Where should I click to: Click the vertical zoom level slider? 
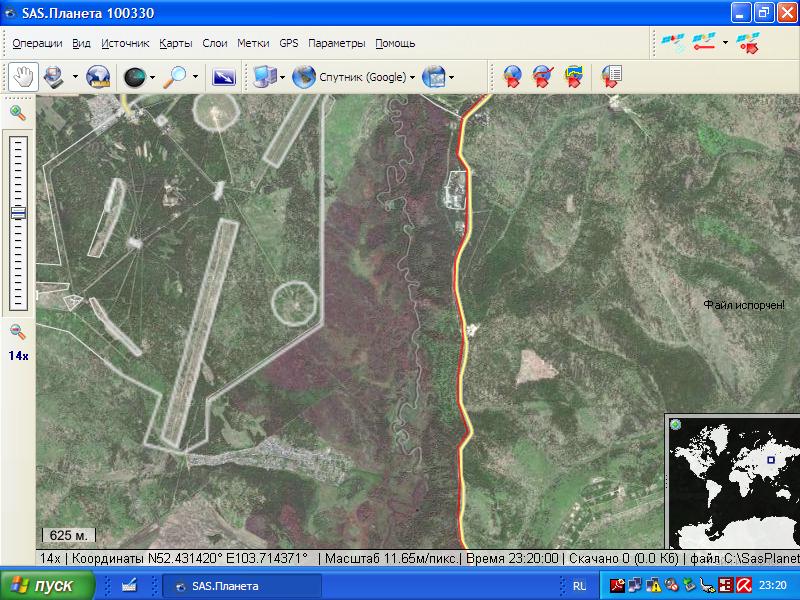coord(18,222)
